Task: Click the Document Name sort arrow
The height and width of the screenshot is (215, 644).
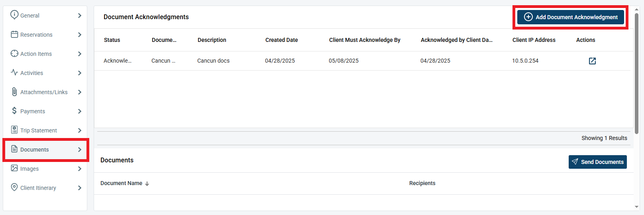Action: click(147, 183)
